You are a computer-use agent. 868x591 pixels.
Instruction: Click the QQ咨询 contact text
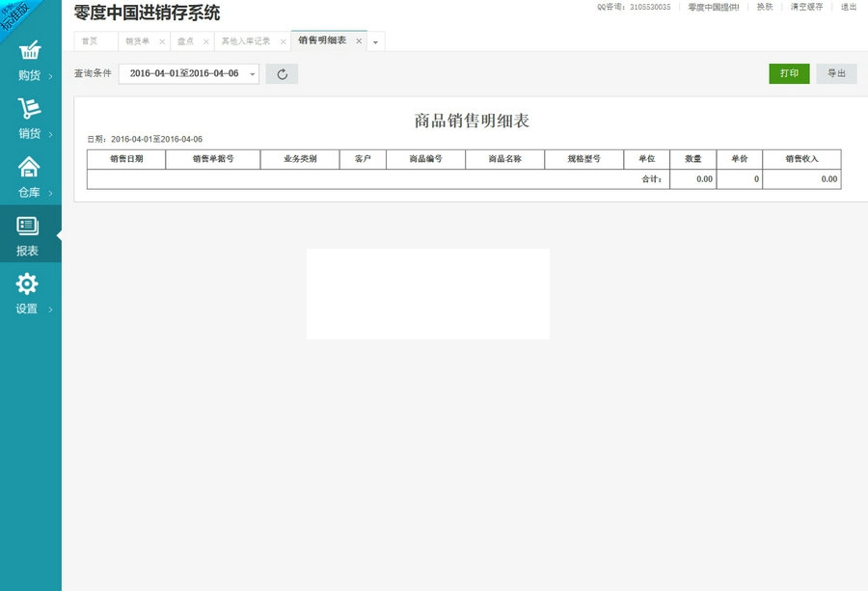tap(634, 7)
